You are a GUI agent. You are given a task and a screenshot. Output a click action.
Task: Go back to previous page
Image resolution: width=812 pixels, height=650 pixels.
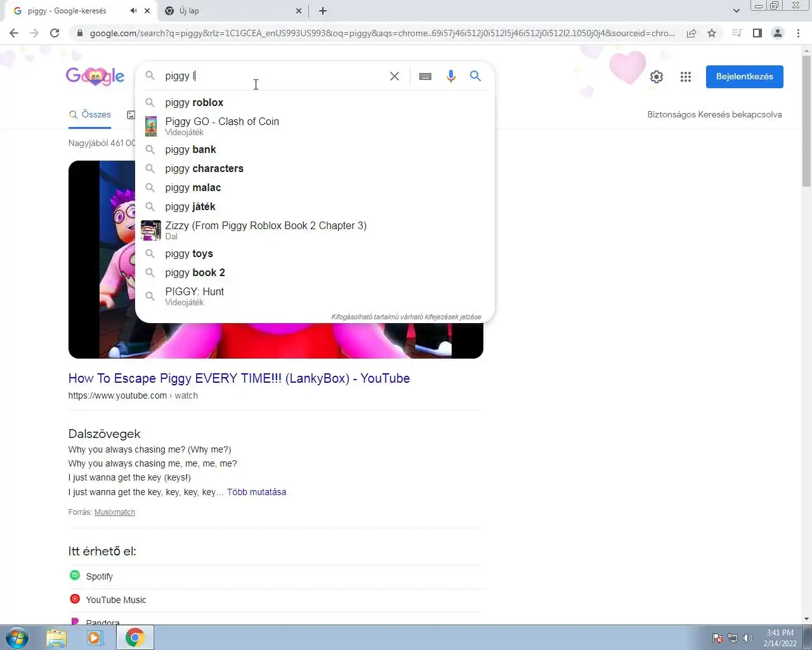tap(14, 33)
